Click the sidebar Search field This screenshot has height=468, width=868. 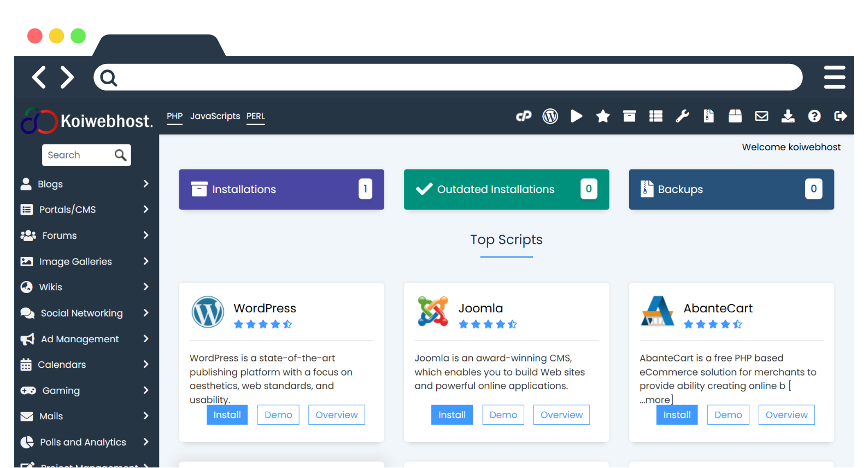pos(79,155)
